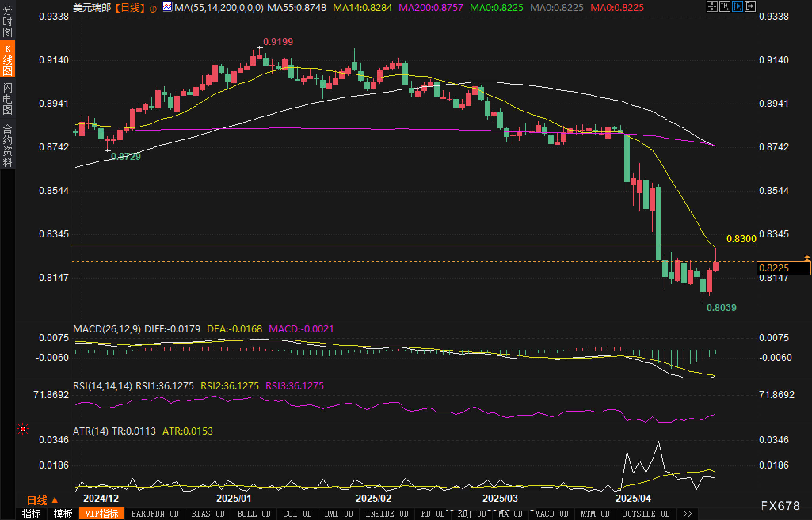
Task: Open 合约资料 contract info panel
Action: 8,145
